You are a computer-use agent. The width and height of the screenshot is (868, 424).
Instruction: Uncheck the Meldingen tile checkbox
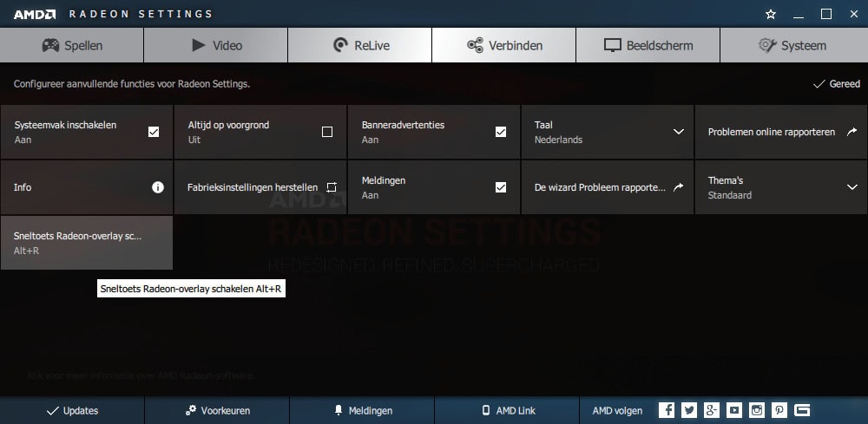coord(501,187)
